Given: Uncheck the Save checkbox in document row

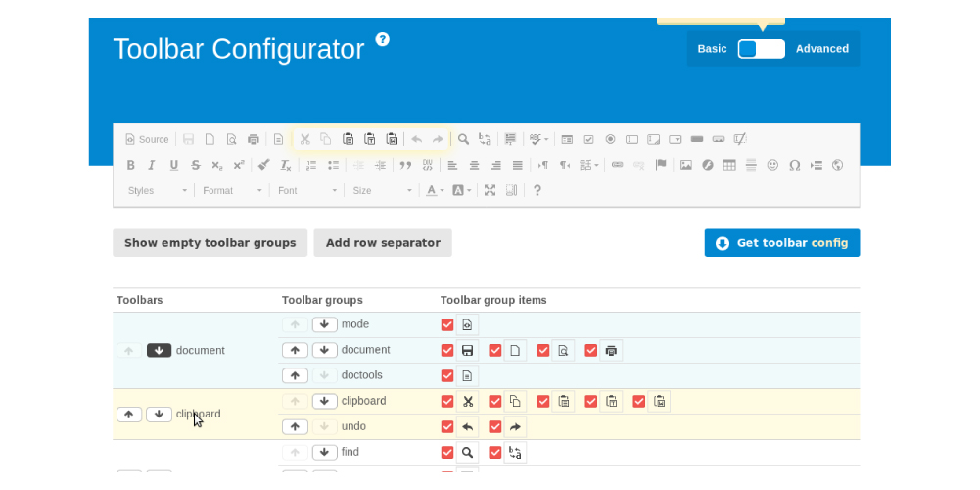Looking at the screenshot, I should click(446, 350).
